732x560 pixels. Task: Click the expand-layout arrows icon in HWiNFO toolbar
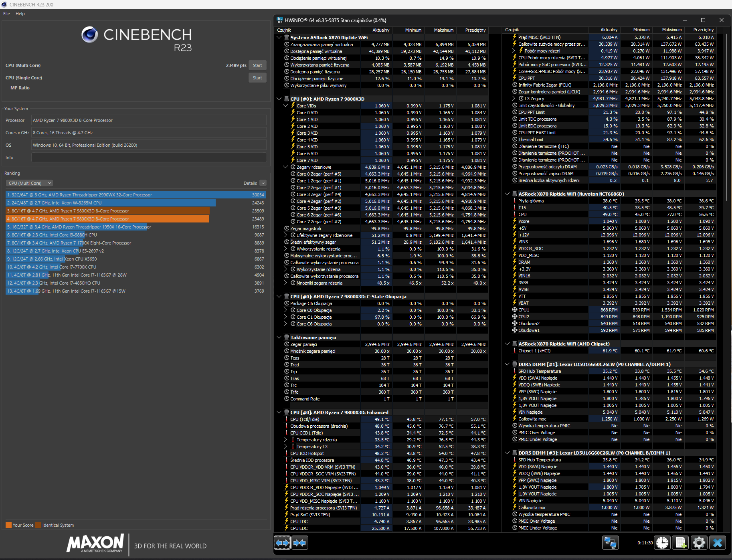[x=282, y=543]
